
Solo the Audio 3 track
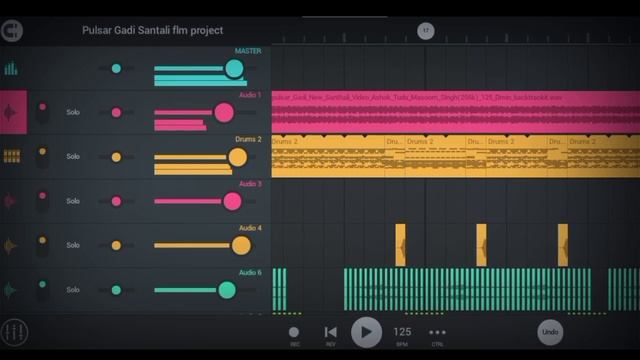[x=73, y=201]
